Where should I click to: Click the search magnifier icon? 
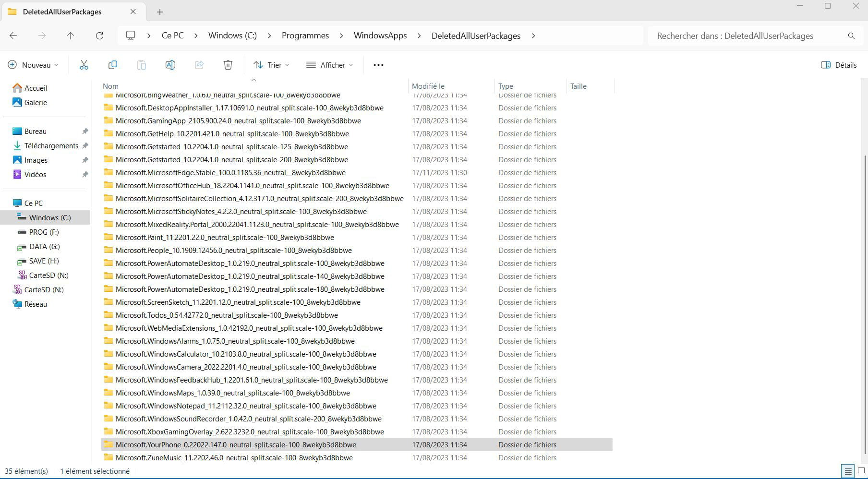coord(851,36)
